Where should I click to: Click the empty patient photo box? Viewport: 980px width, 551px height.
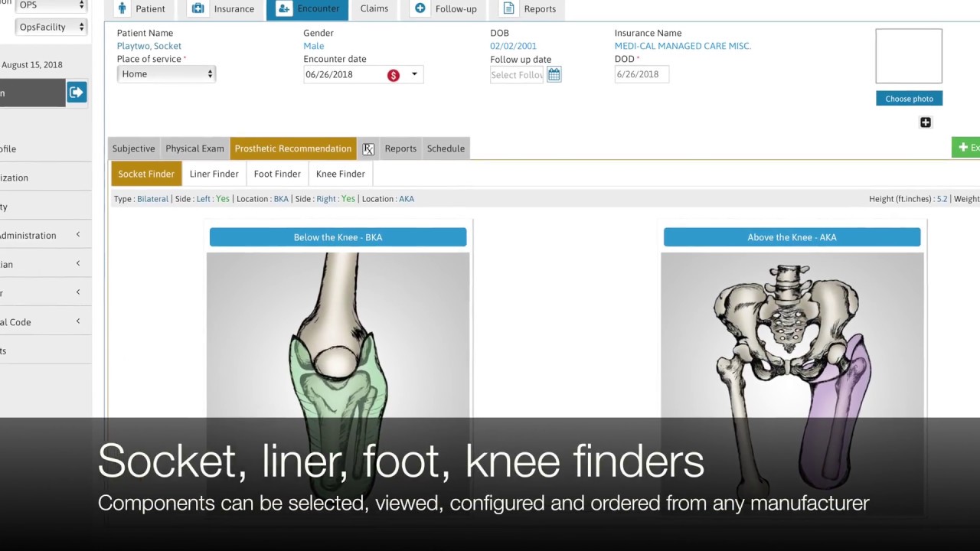(909, 56)
